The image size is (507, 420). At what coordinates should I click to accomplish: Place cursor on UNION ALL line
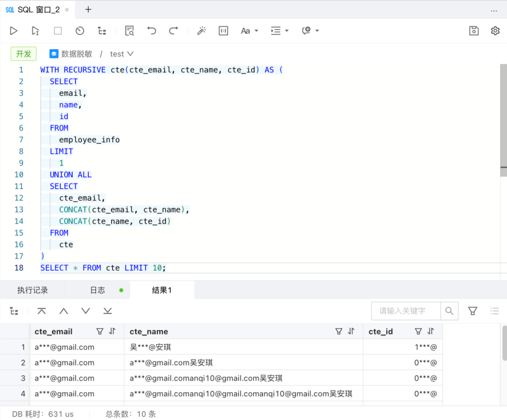[70, 175]
